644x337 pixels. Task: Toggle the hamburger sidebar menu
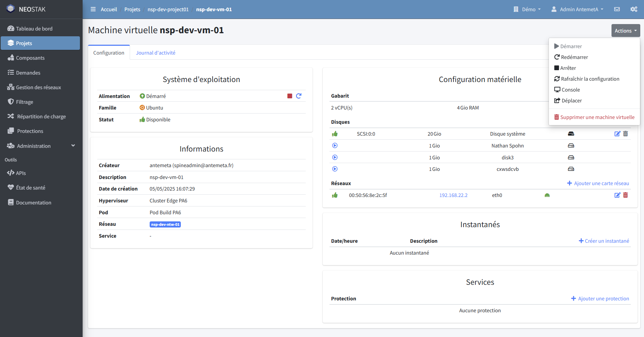(93, 9)
